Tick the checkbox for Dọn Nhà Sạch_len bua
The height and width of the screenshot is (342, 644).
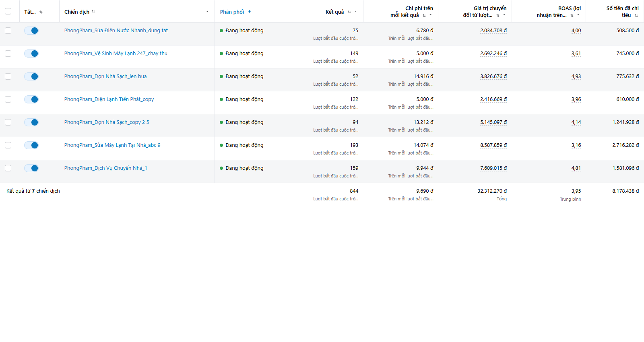[8, 76]
